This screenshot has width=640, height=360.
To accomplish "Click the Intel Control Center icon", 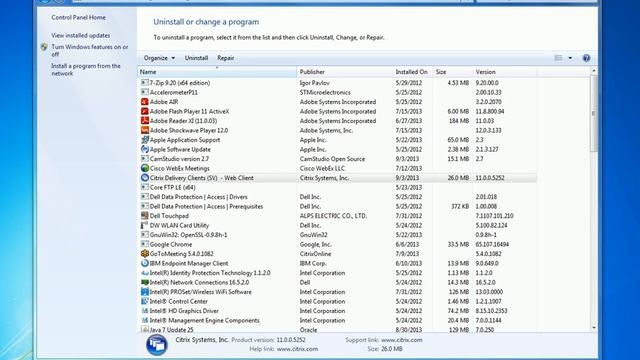I will tap(144, 301).
